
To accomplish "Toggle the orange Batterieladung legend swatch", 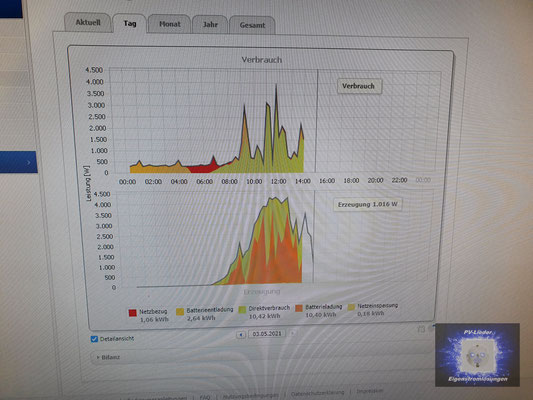I will click(x=299, y=308).
